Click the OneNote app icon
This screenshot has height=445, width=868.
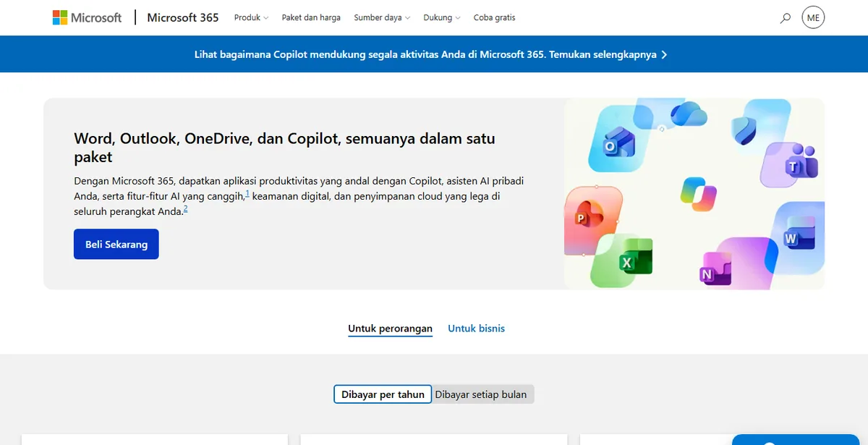[716, 268]
